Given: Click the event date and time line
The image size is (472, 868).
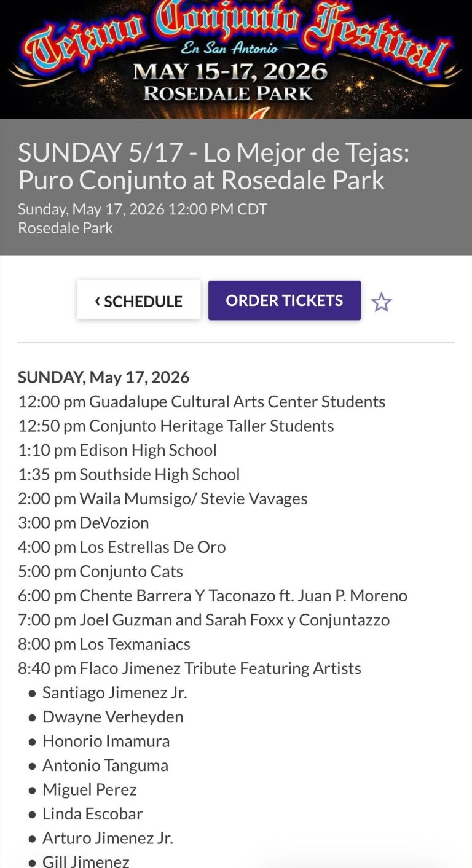Looking at the screenshot, I should tap(142, 209).
